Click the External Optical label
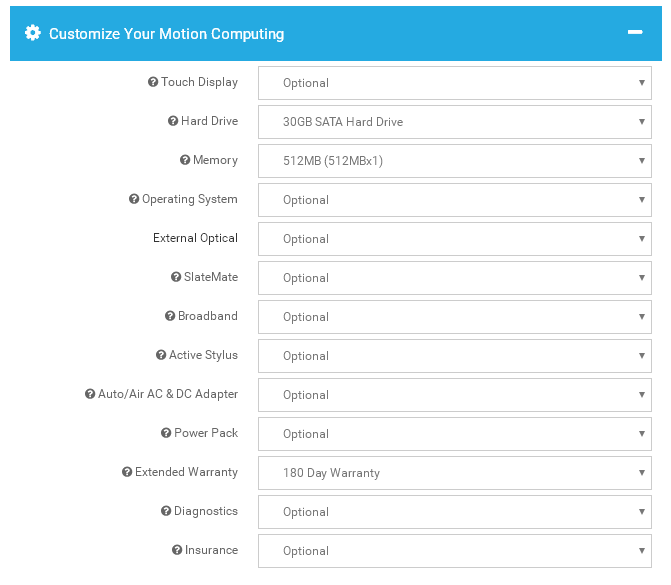 (196, 238)
